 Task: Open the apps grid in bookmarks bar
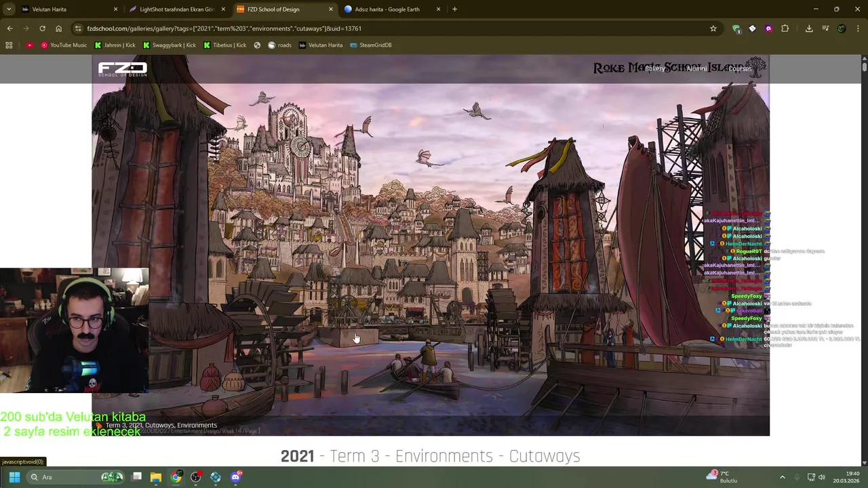[x=9, y=45]
